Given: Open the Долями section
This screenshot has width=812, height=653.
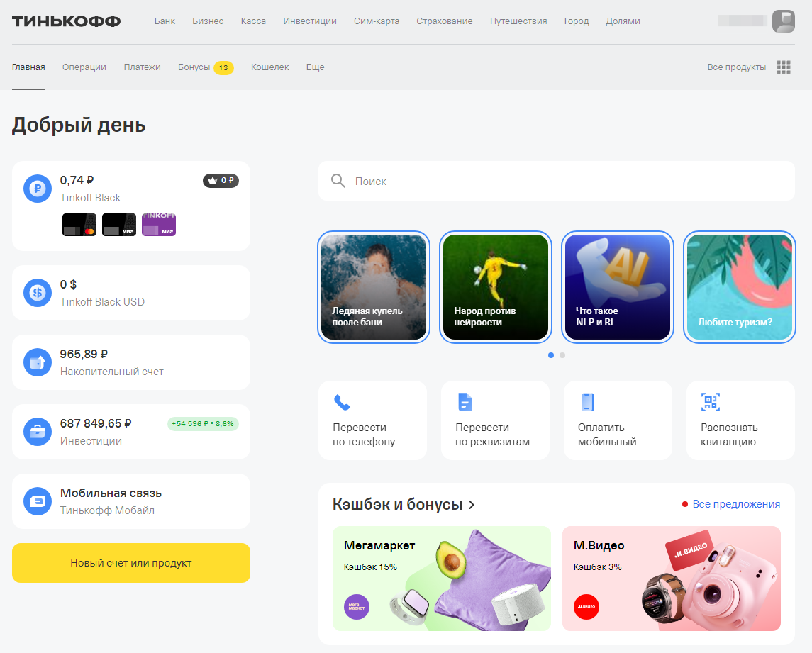Looking at the screenshot, I should tap(623, 21).
